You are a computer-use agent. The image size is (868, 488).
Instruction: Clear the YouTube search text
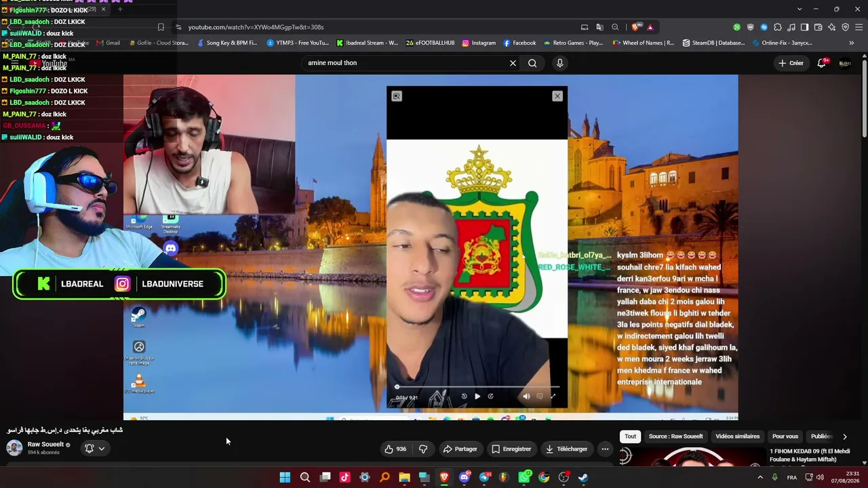[x=513, y=63]
